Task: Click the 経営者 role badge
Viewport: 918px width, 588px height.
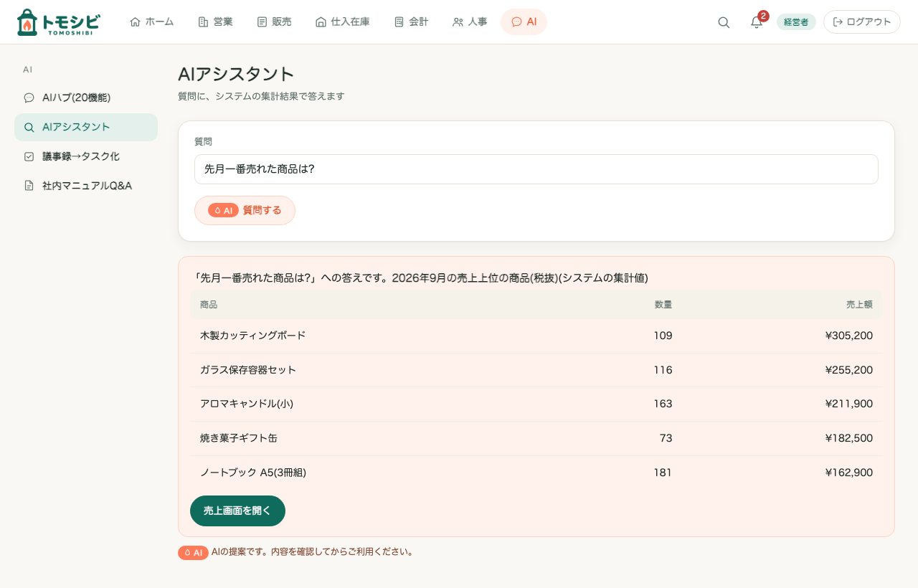Action: click(796, 22)
